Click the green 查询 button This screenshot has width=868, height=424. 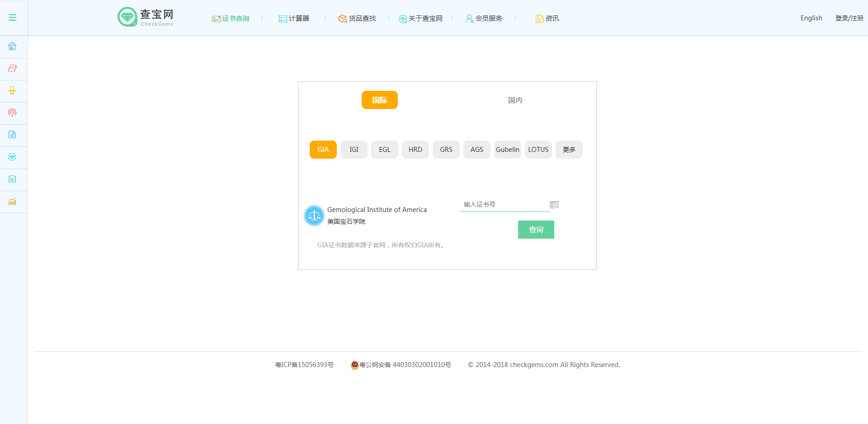(536, 230)
